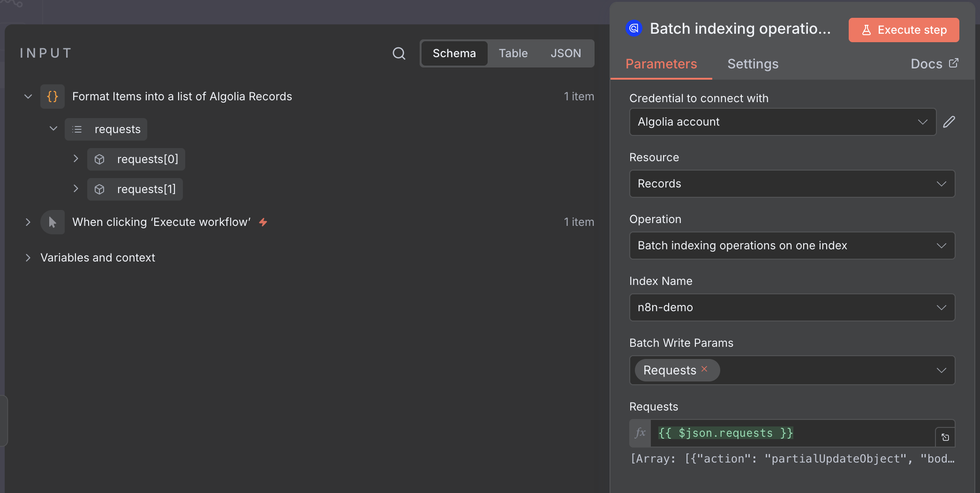Click the cube icon of requests[0]
980x493 pixels.
(x=99, y=159)
